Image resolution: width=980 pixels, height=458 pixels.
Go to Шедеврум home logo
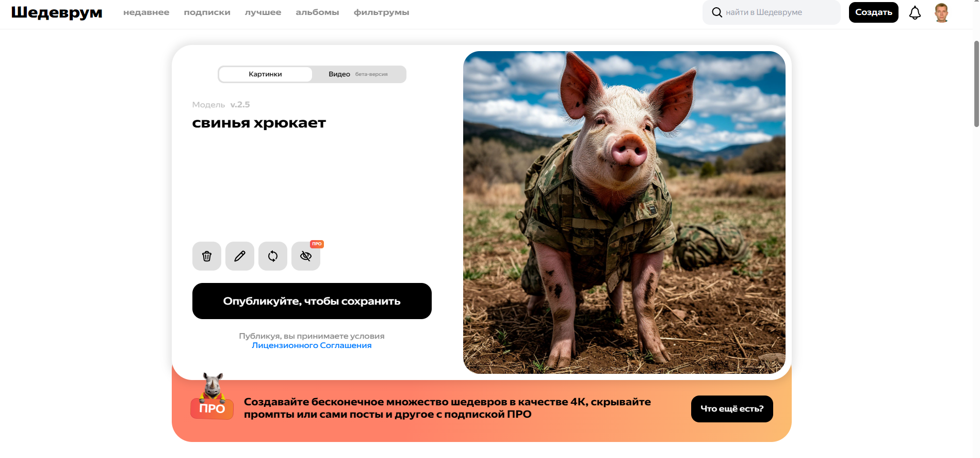[x=57, y=12]
